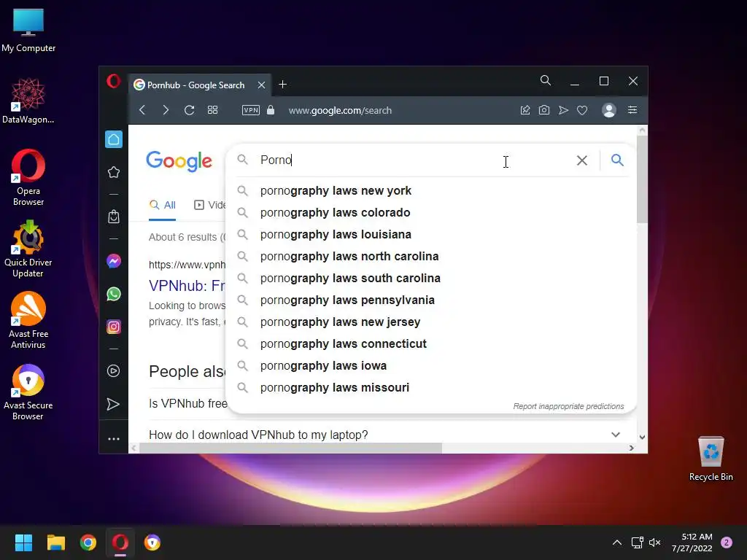
Task: Open Messenger in sidebar
Action: pos(113,261)
